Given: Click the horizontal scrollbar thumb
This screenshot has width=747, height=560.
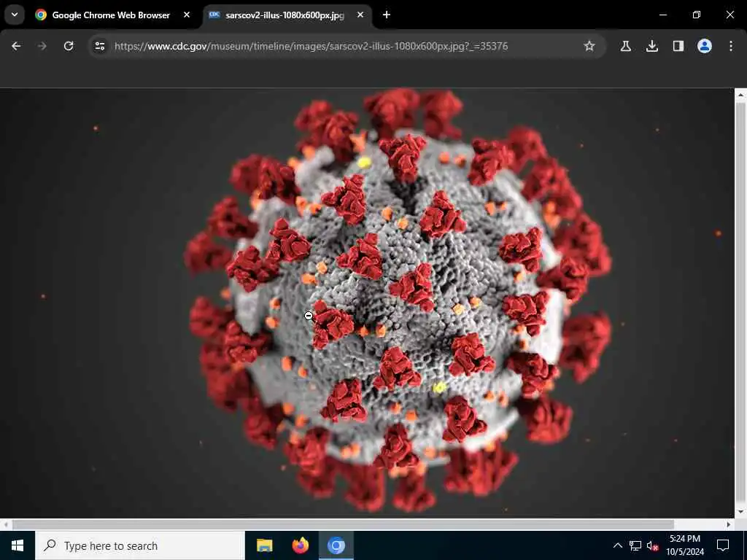Looking at the screenshot, I should point(343,524).
